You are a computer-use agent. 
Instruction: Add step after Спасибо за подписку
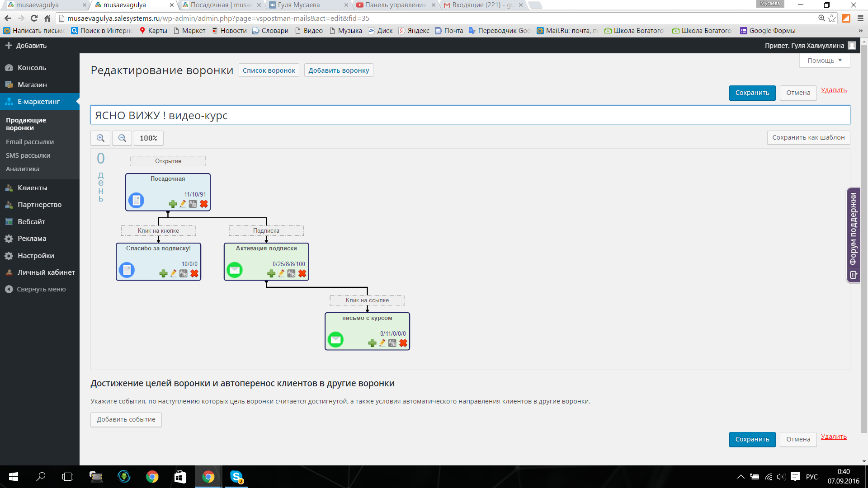point(164,274)
